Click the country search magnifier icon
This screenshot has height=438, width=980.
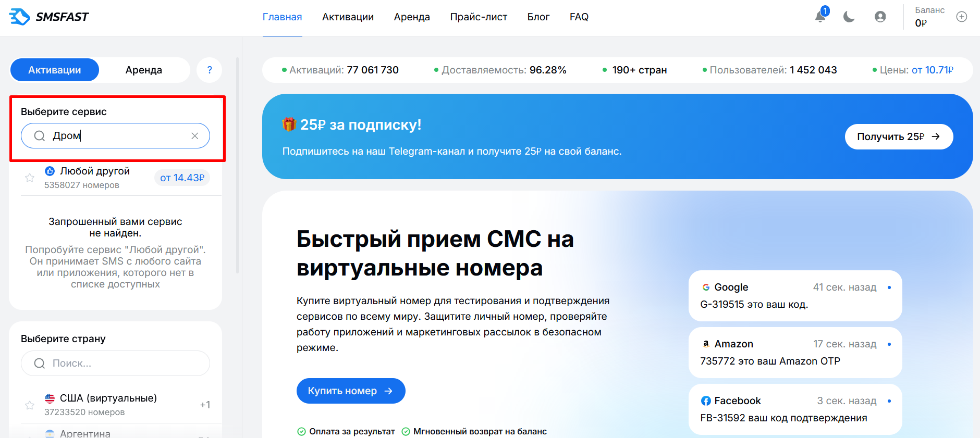(x=39, y=364)
